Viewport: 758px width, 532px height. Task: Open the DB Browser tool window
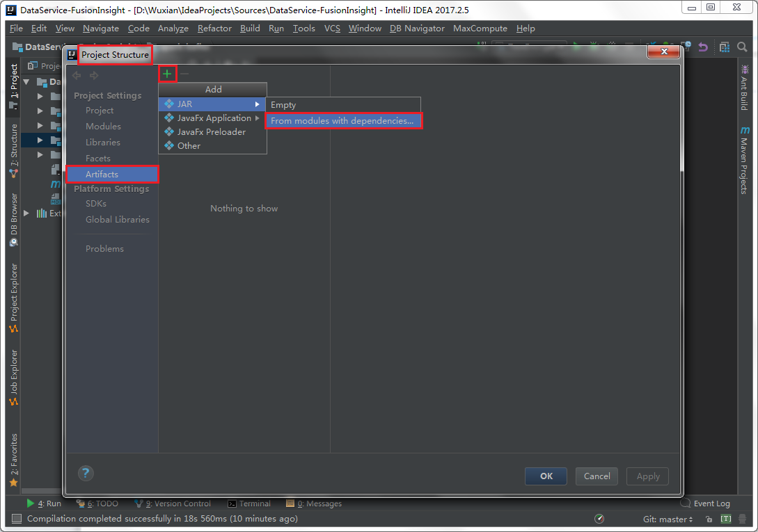point(13,220)
